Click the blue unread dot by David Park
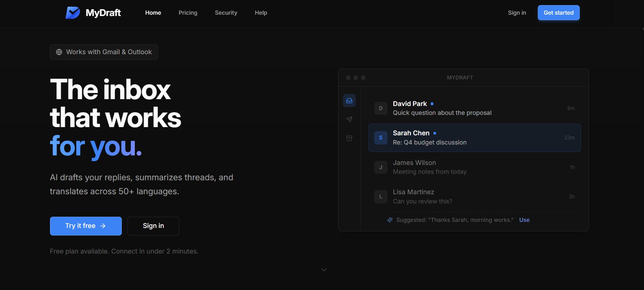 click(x=432, y=104)
